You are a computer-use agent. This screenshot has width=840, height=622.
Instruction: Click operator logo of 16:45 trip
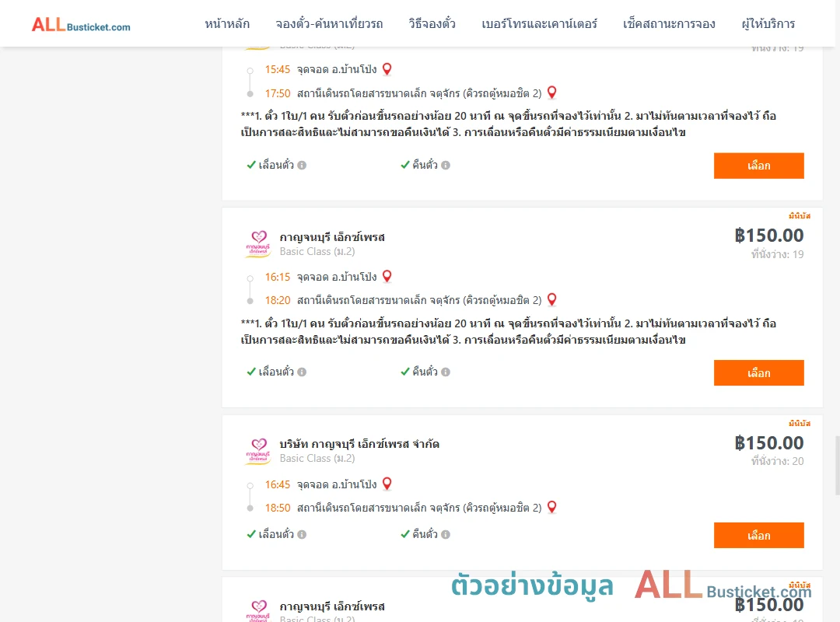(x=258, y=452)
